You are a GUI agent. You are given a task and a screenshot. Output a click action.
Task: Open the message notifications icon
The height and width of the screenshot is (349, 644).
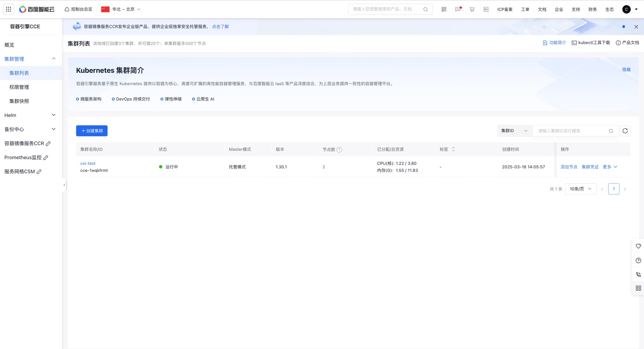[x=458, y=9]
